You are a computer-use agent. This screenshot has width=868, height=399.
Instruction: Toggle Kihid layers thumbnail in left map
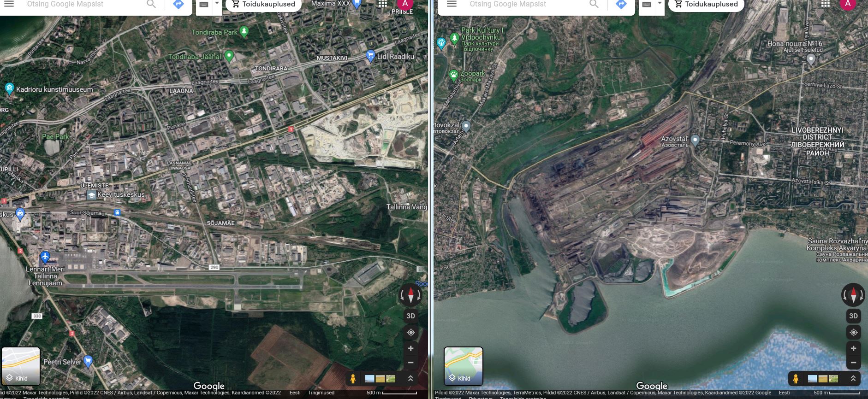pyautogui.click(x=21, y=366)
